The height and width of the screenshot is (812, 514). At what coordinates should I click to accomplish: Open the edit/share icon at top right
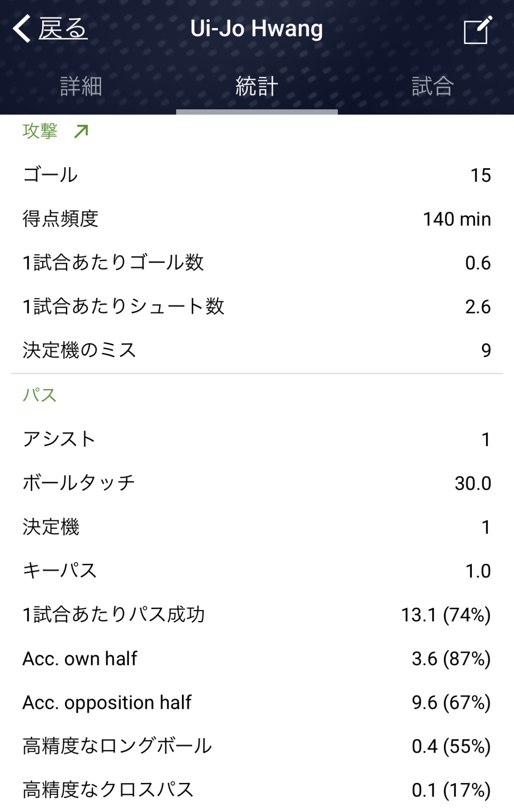coord(478,30)
